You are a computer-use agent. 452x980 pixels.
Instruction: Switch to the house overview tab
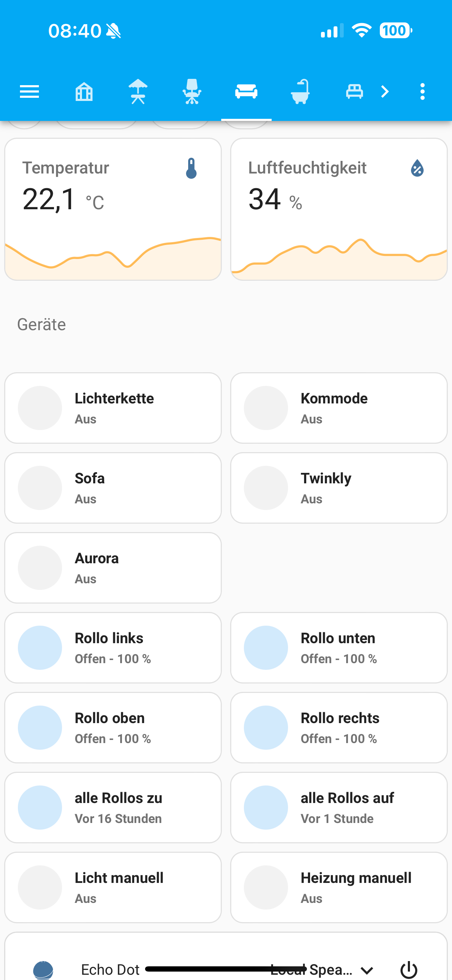(x=84, y=92)
